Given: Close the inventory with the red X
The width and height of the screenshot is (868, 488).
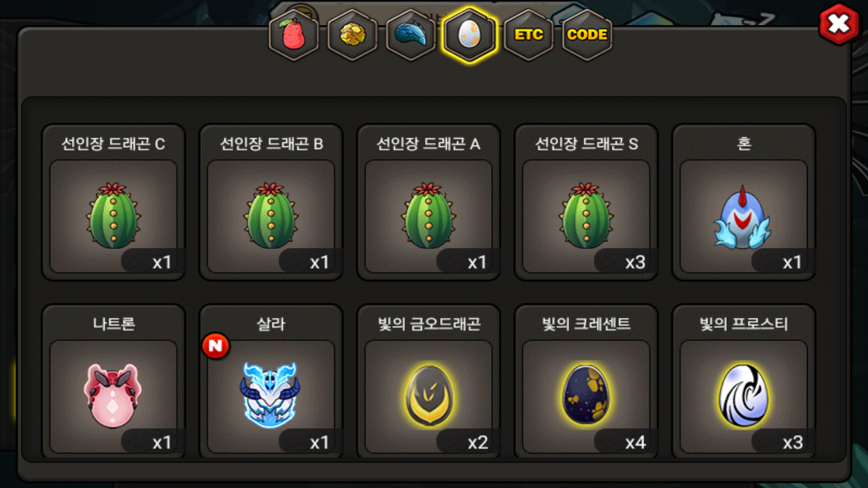Looking at the screenshot, I should pyautogui.click(x=839, y=24).
